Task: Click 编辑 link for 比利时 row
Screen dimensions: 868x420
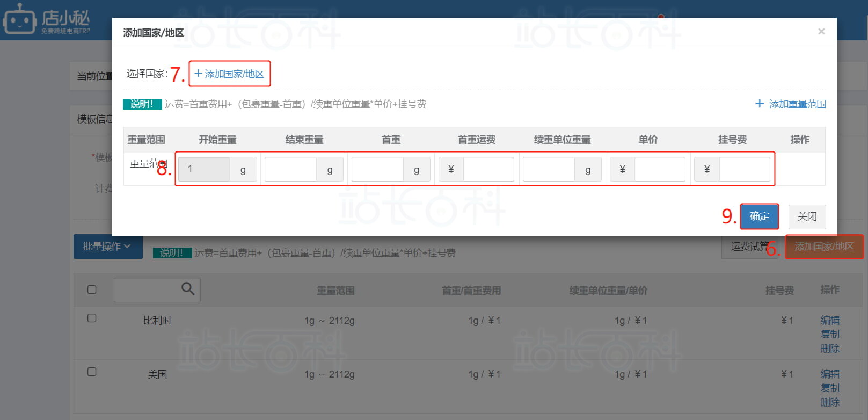Action: point(829,320)
